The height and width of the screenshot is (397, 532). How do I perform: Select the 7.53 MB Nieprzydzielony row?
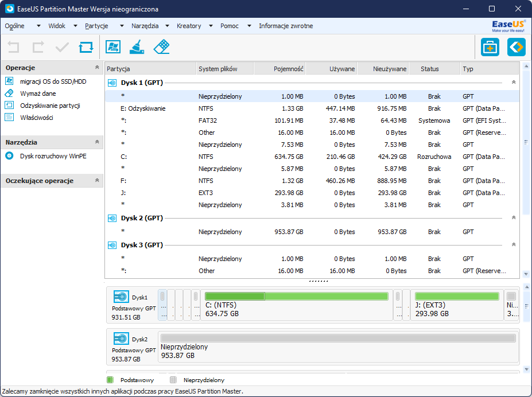[x=312, y=145]
